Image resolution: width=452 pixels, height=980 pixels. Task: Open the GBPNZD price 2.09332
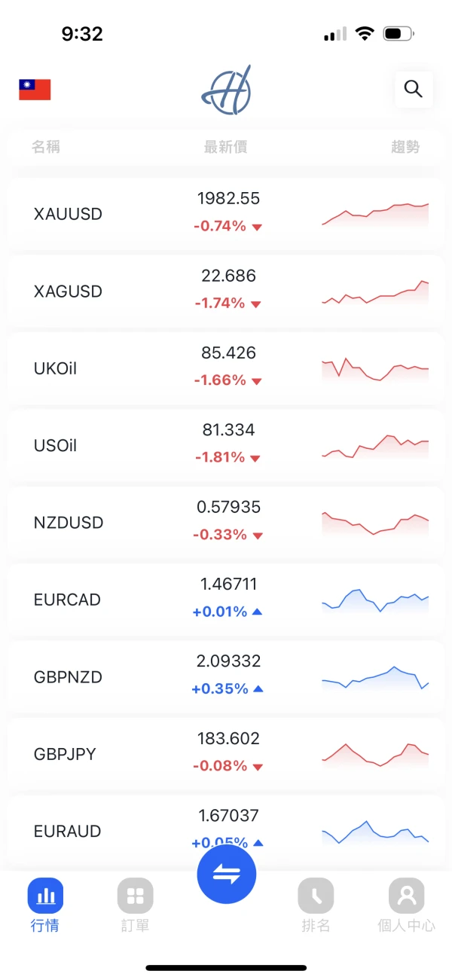pos(228,661)
